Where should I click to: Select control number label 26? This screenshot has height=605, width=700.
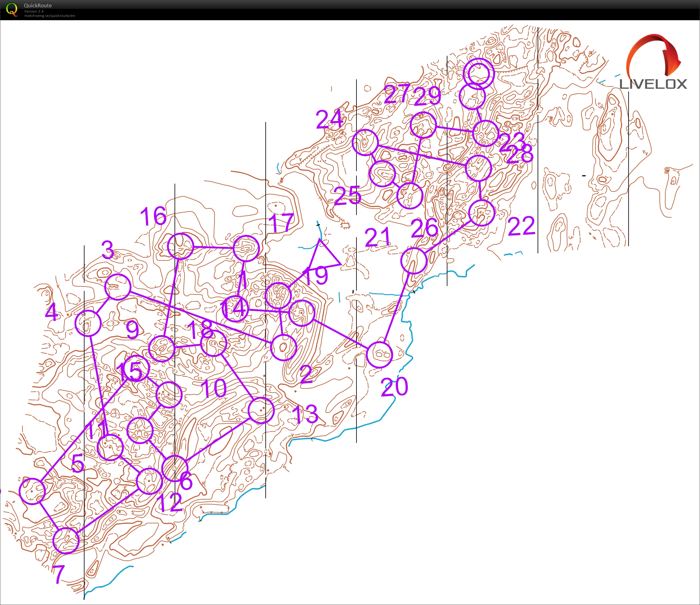(x=425, y=228)
